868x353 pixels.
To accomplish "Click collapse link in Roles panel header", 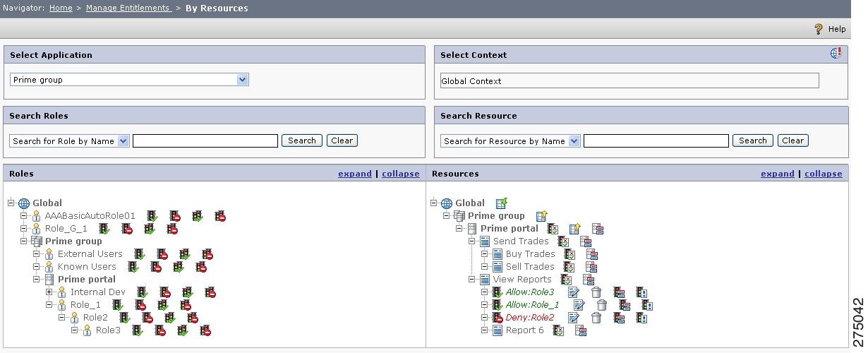I will coord(401,174).
